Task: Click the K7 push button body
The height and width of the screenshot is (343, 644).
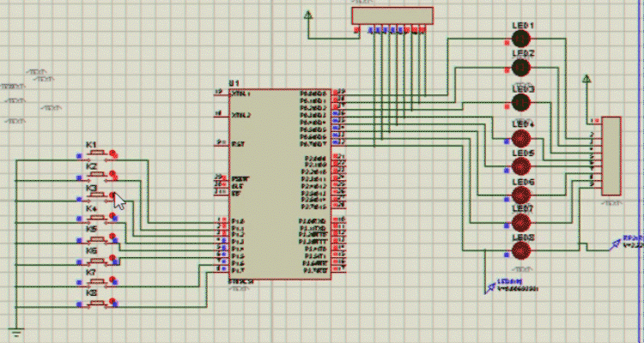Action: point(97,281)
